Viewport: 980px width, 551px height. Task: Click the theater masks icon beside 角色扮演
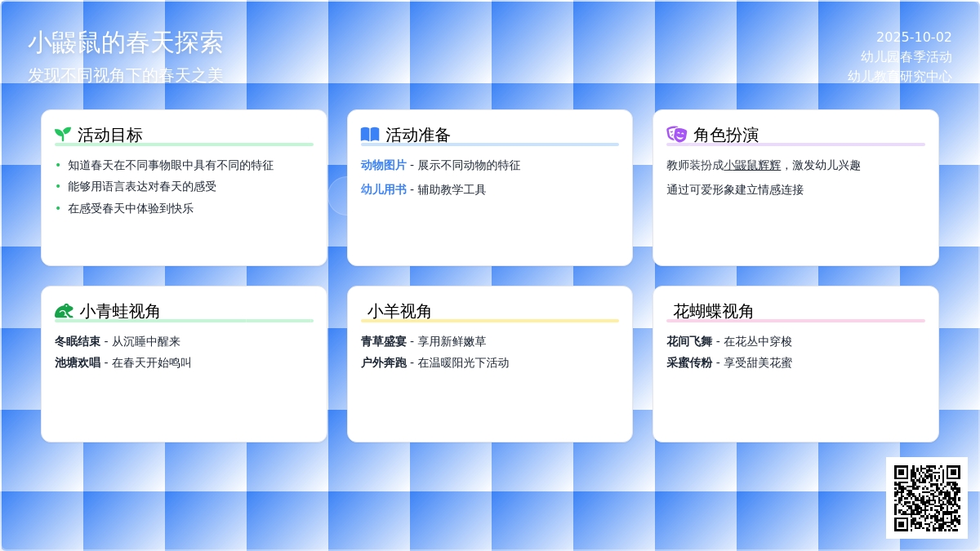pyautogui.click(x=676, y=135)
